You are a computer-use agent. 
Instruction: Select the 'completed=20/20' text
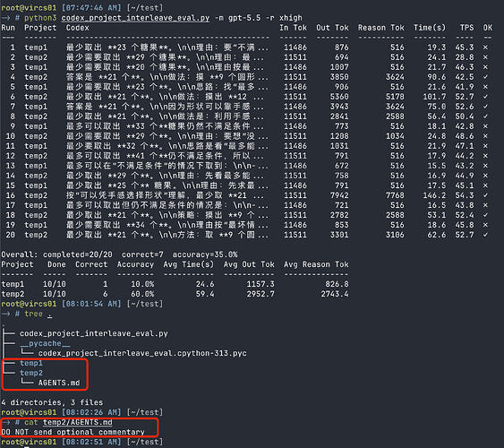coord(78,254)
